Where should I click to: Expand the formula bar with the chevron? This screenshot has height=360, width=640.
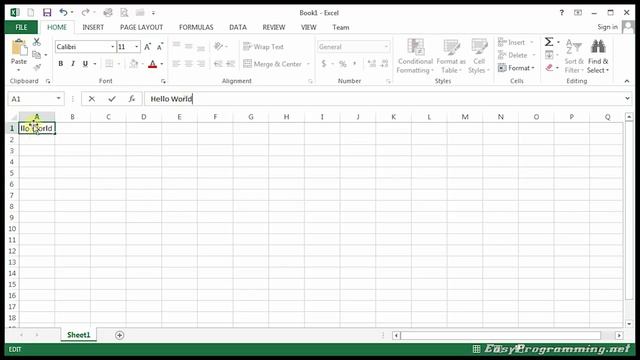coord(627,99)
